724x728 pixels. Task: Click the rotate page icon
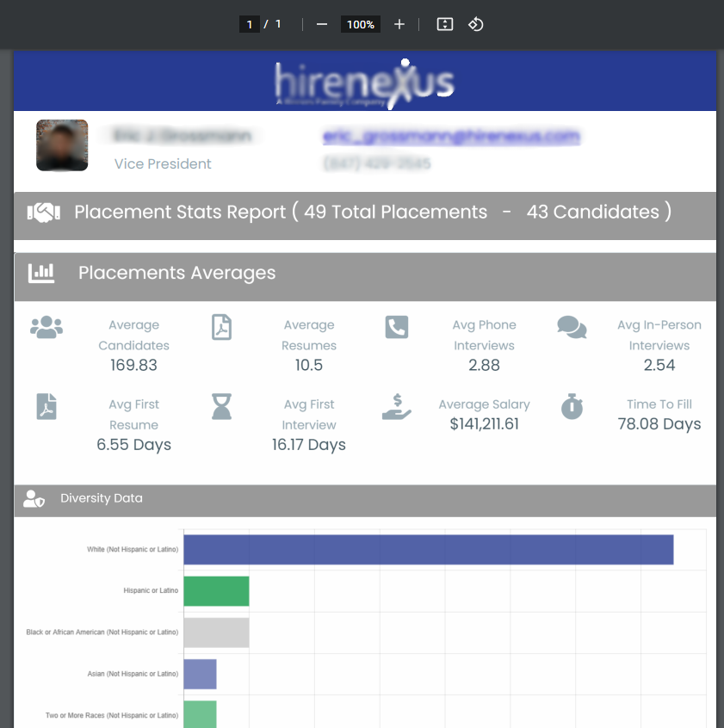475,24
